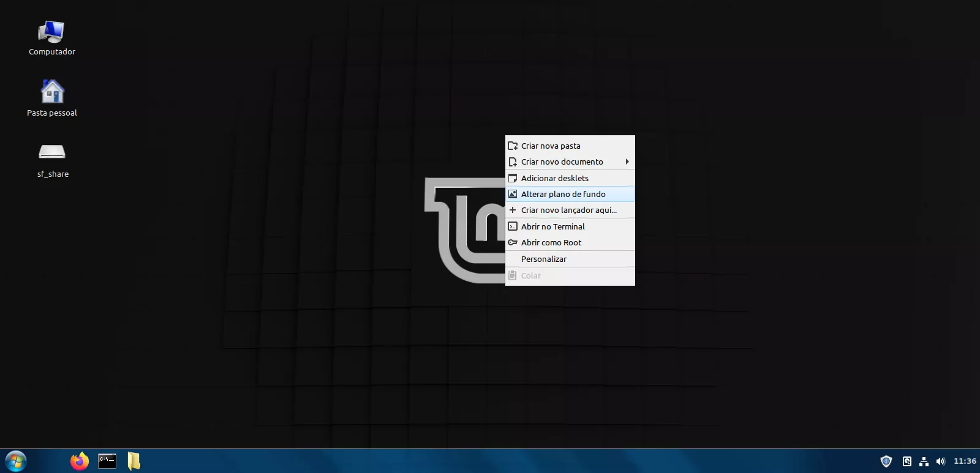Image resolution: width=980 pixels, height=473 pixels.
Task: Click the network connection tray icon
Action: [x=924, y=461]
